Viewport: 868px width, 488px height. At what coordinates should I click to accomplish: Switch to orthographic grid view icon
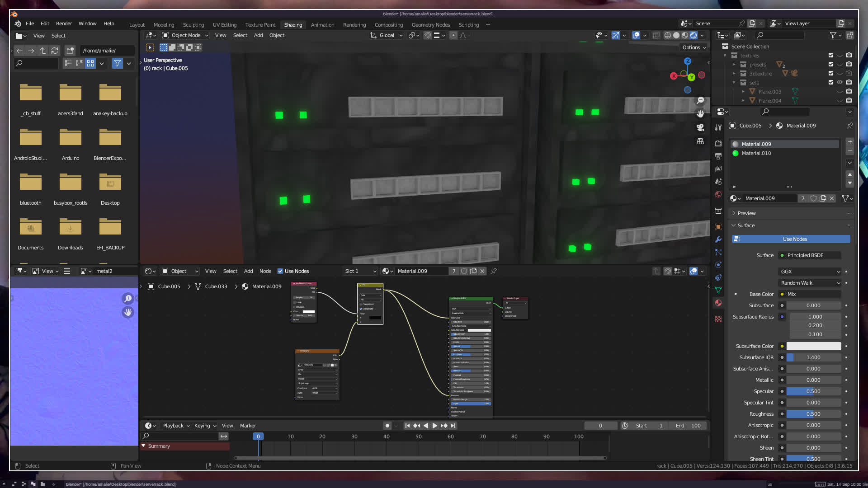(700, 141)
